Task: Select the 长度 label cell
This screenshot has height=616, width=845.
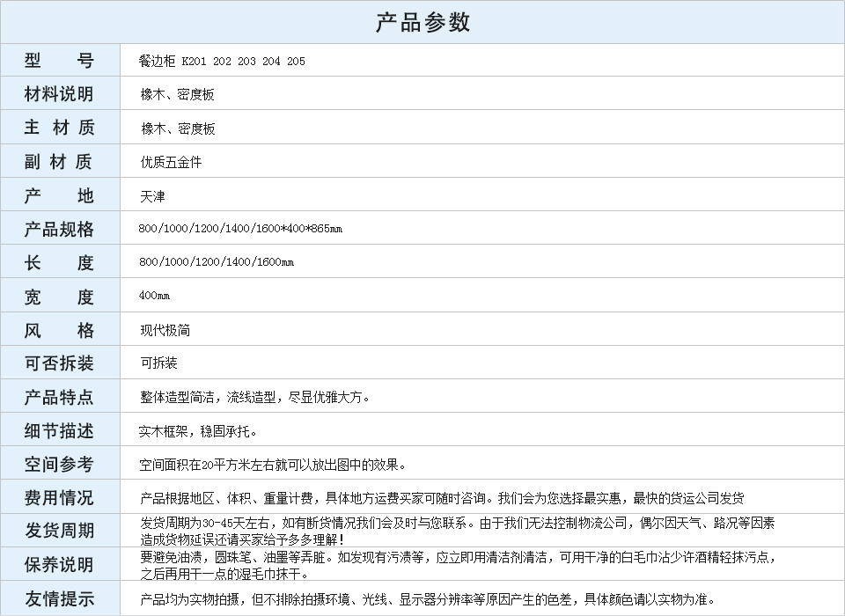Action: point(60,262)
